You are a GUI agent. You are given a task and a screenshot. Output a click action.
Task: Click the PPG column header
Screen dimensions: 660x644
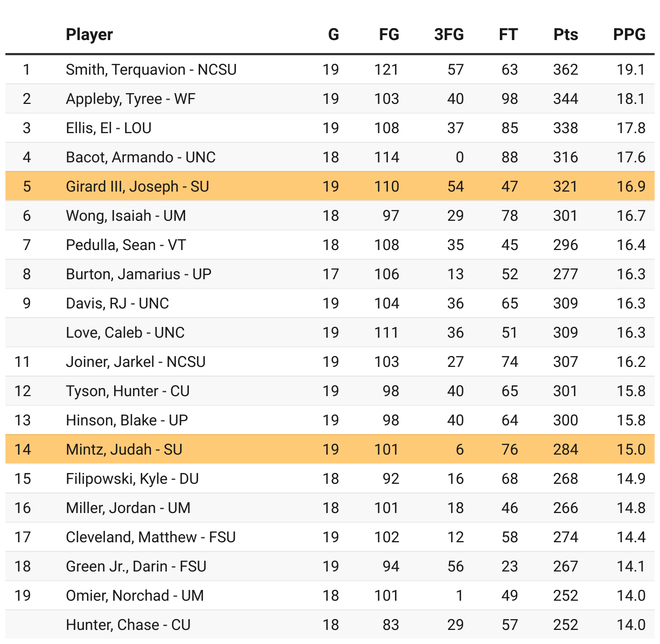click(629, 35)
